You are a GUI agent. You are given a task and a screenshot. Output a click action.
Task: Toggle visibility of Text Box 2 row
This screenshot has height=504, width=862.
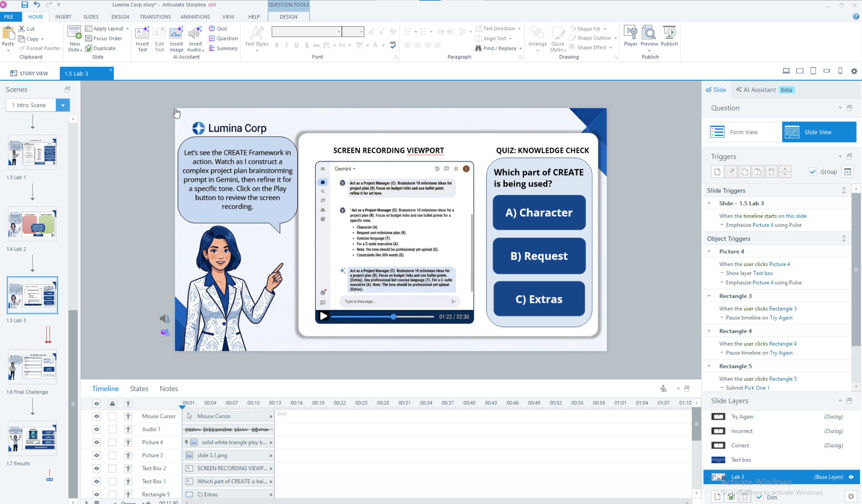point(97,468)
